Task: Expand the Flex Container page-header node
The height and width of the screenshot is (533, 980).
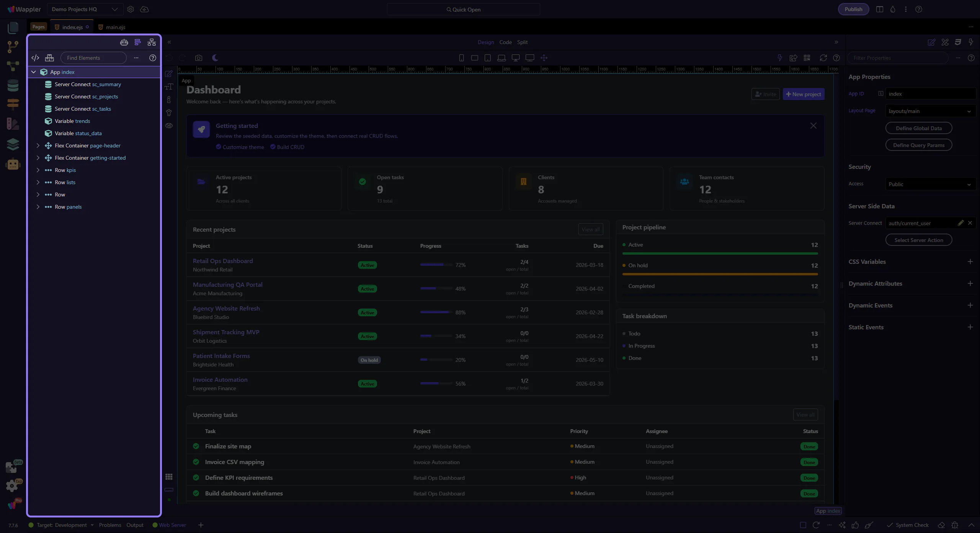Action: pyautogui.click(x=38, y=146)
